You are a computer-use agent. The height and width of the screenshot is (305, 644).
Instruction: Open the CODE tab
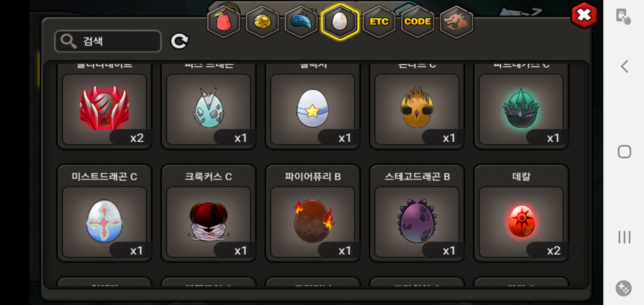pyautogui.click(x=417, y=22)
